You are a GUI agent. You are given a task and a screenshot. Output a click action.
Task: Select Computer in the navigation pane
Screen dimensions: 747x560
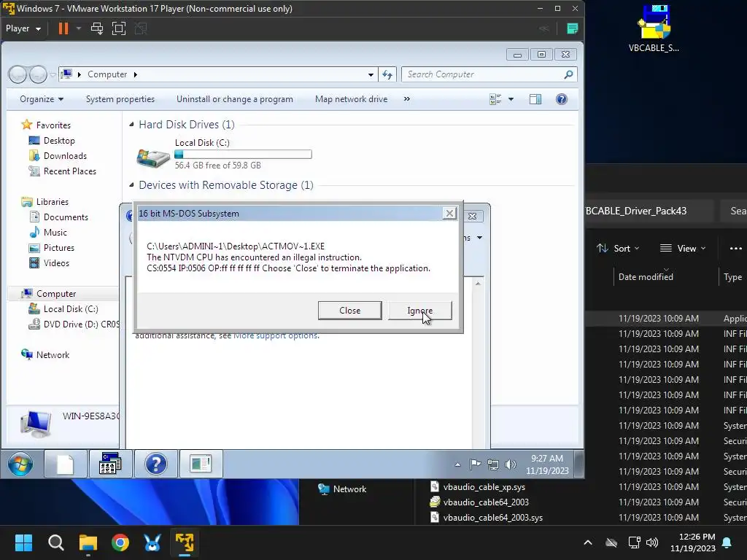(x=55, y=294)
